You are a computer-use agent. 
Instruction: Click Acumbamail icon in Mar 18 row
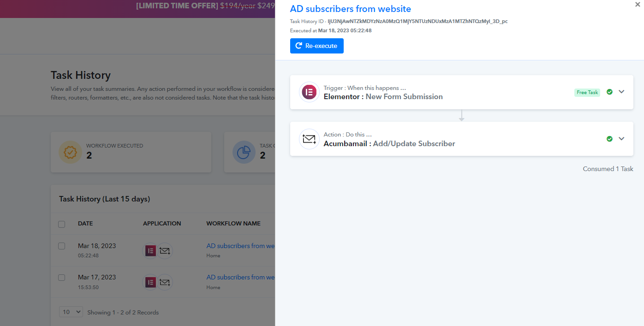coord(165,251)
